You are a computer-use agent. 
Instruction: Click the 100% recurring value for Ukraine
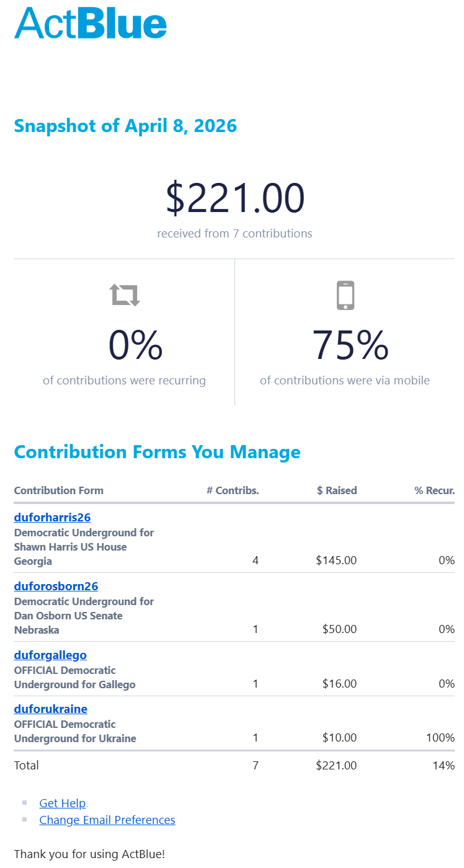440,738
